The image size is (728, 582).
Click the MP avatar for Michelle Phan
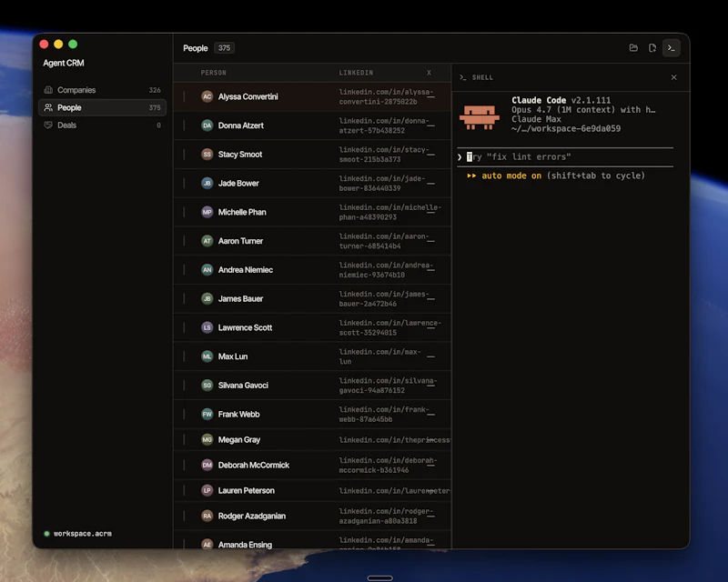pyautogui.click(x=207, y=212)
